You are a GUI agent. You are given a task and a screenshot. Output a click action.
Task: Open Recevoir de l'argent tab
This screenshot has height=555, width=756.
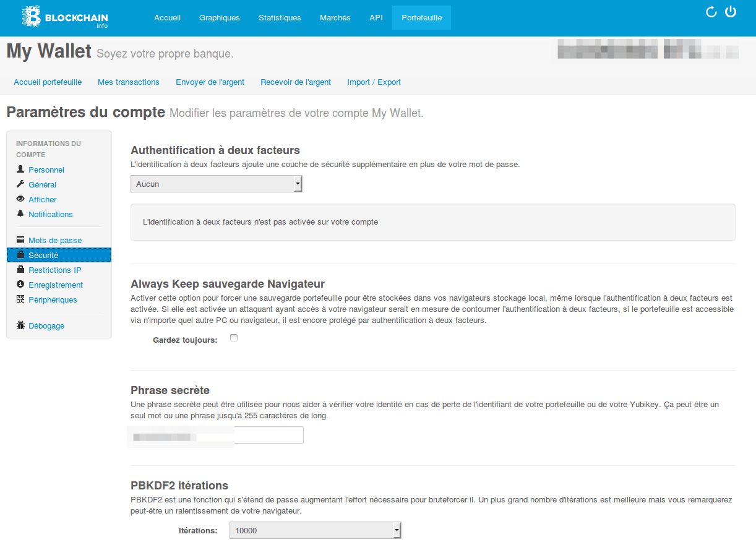[x=296, y=82]
